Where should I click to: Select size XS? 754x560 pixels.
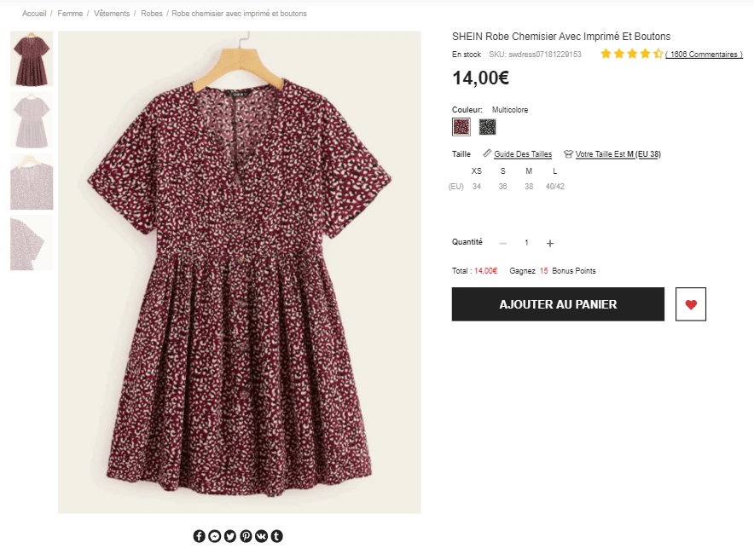point(478,170)
